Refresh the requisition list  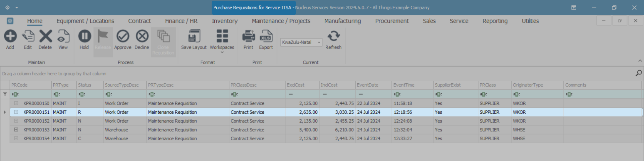[x=333, y=36]
